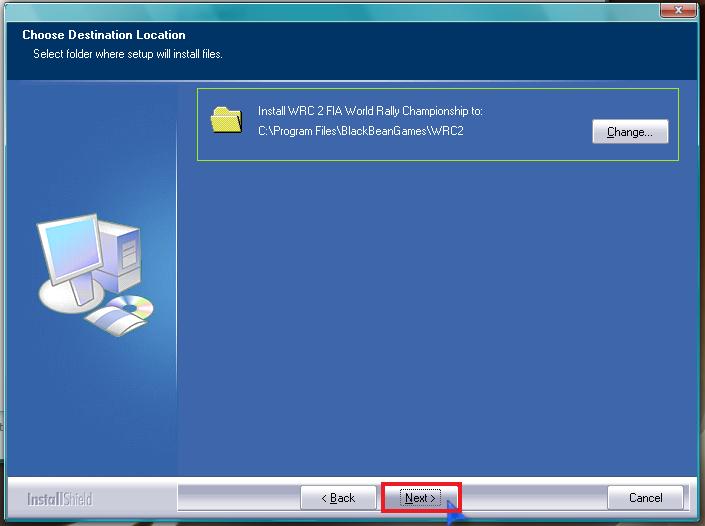Image resolution: width=705 pixels, height=526 pixels.
Task: Go back with the Back button
Action: click(338, 498)
